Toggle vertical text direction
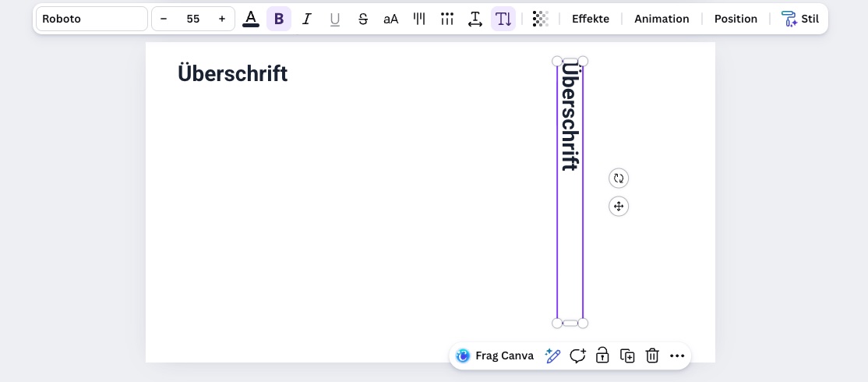868x382 pixels. (x=503, y=19)
